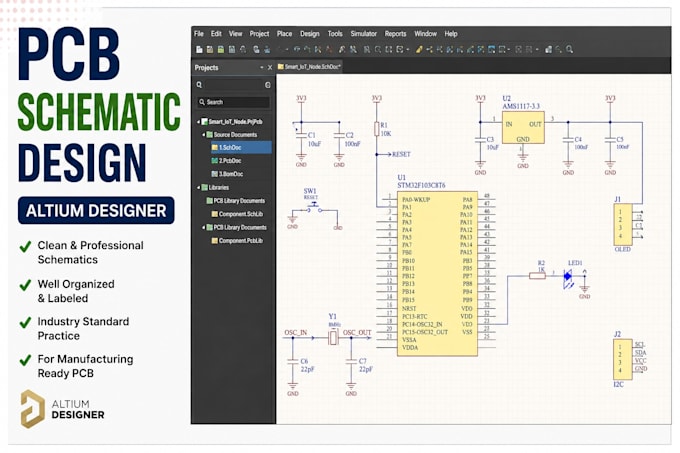Screen dimensions: 680x453
Task: Select capacitor C7 22pF
Action: (x=351, y=362)
